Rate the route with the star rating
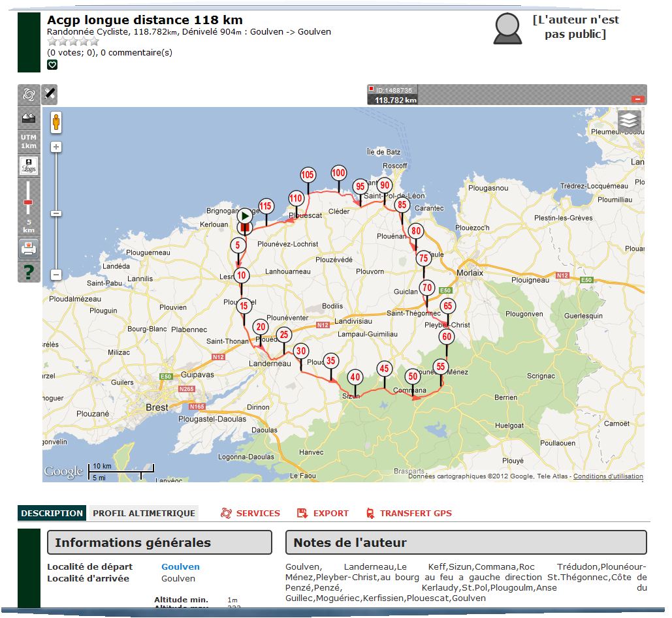Viewport: 672px width, 618px height. point(73,42)
